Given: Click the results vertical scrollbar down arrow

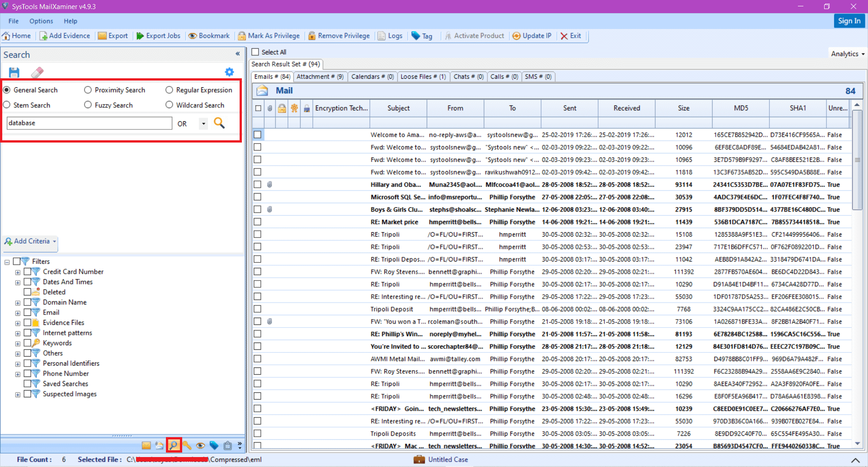Looking at the screenshot, I should coord(857,443).
